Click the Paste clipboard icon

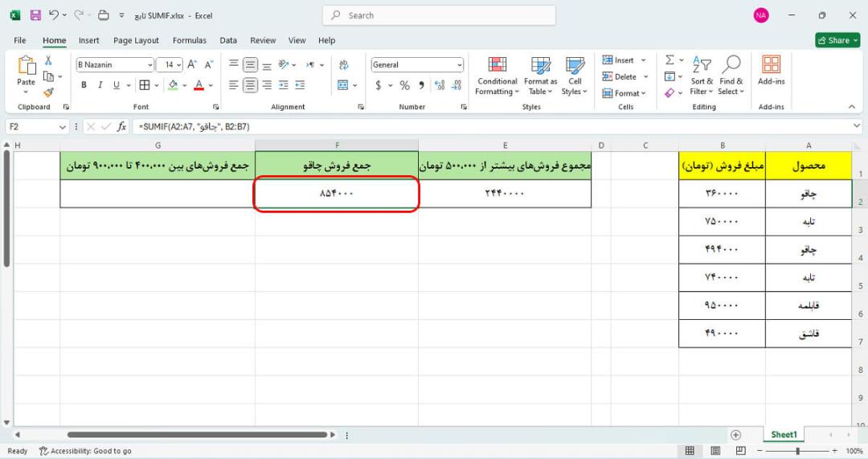tap(26, 65)
